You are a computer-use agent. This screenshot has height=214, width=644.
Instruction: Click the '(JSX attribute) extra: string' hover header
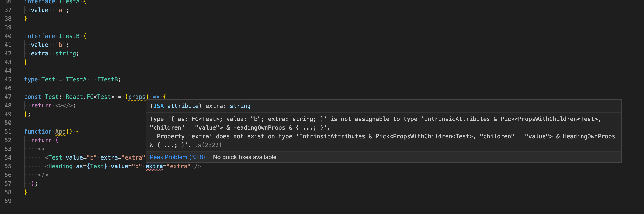pos(200,106)
